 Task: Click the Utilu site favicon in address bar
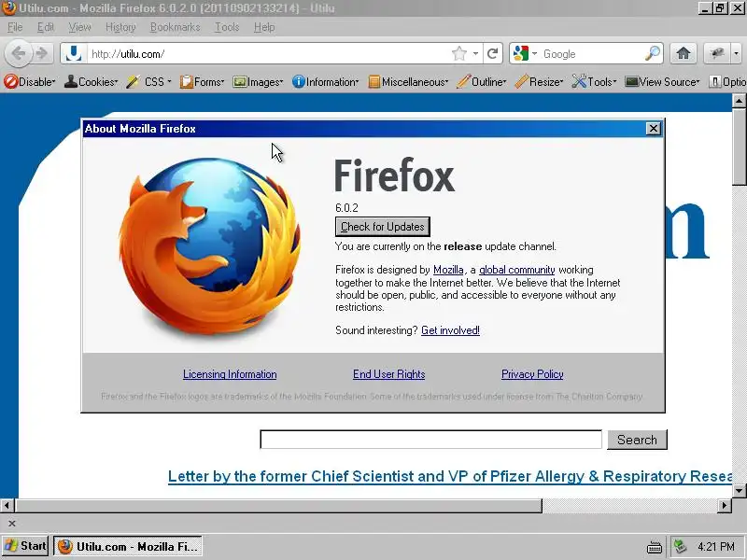tap(74, 53)
